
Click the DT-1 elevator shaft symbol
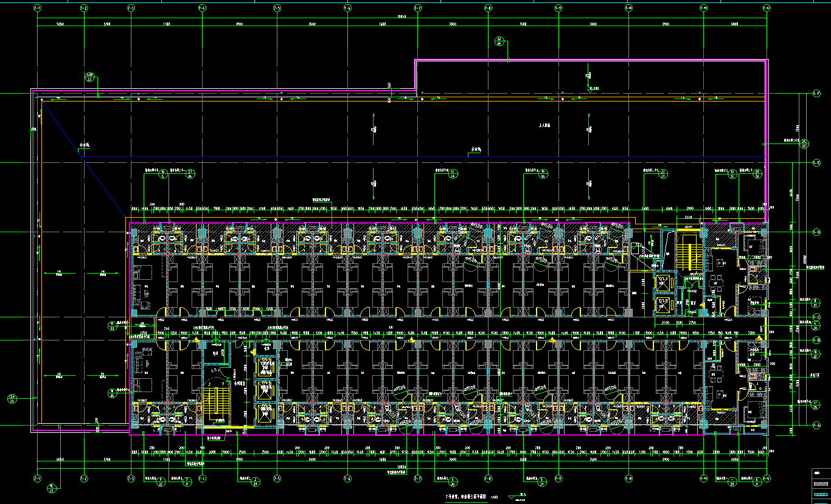662,281
